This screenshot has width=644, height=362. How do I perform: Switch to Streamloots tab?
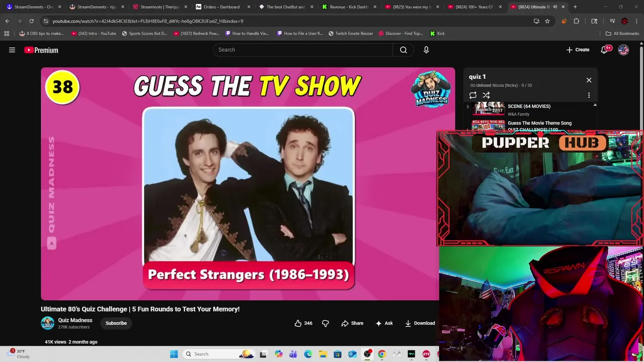point(159,7)
